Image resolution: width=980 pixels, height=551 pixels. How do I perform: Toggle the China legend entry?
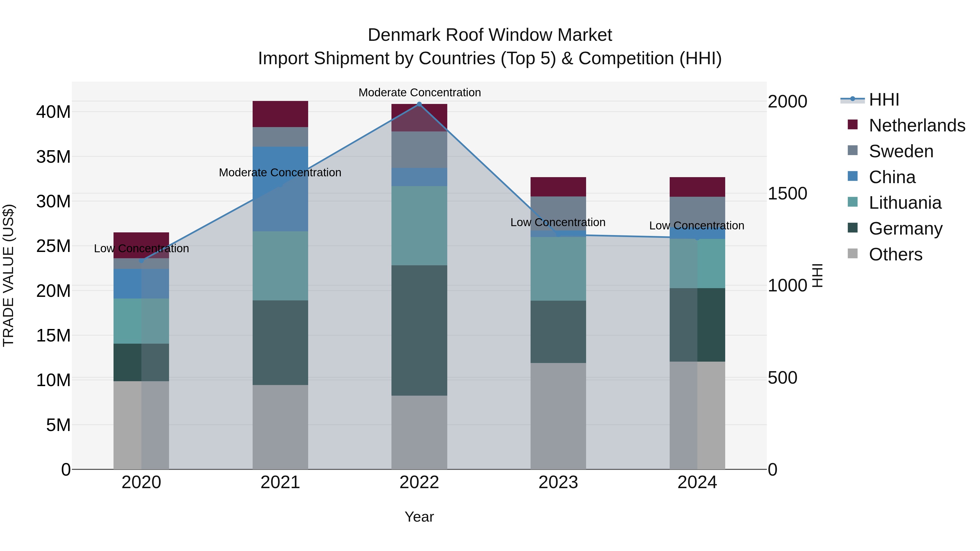(881, 177)
